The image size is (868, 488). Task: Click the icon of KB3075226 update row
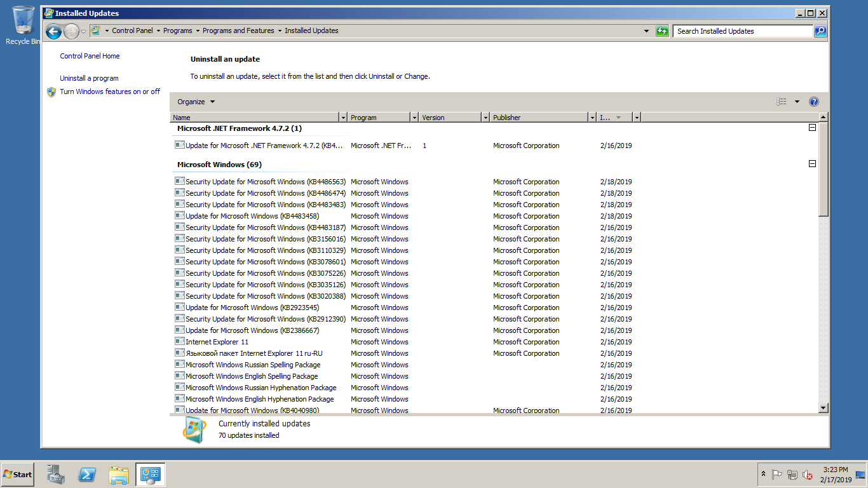179,273
